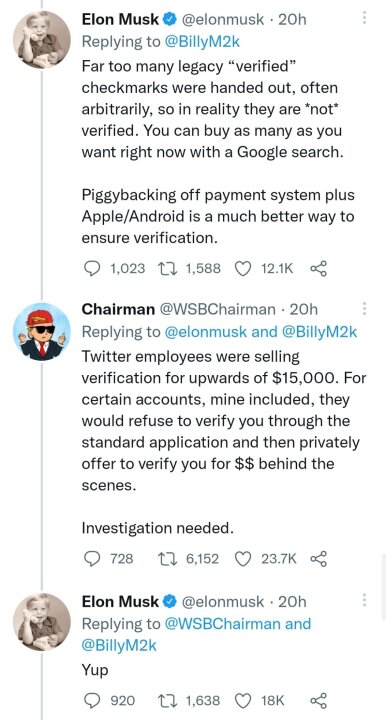Image resolution: width=386 pixels, height=720 pixels.
Task: Retweet the 'Yup' tweet with 1,638 retweets
Action: coord(164,701)
